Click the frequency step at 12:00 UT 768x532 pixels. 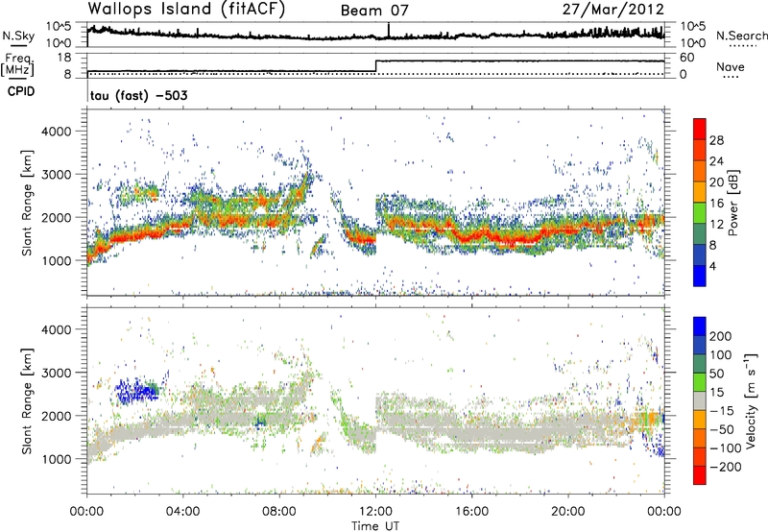click(x=375, y=66)
